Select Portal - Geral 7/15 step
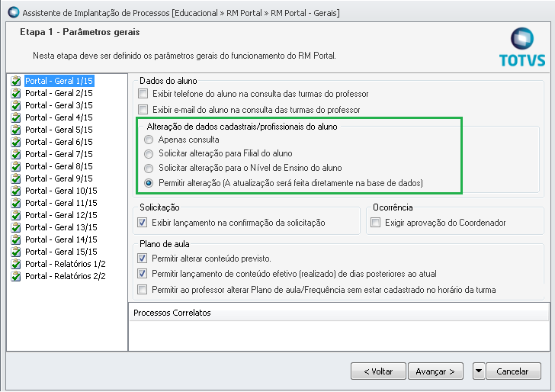The height and width of the screenshot is (392, 555). click(59, 154)
